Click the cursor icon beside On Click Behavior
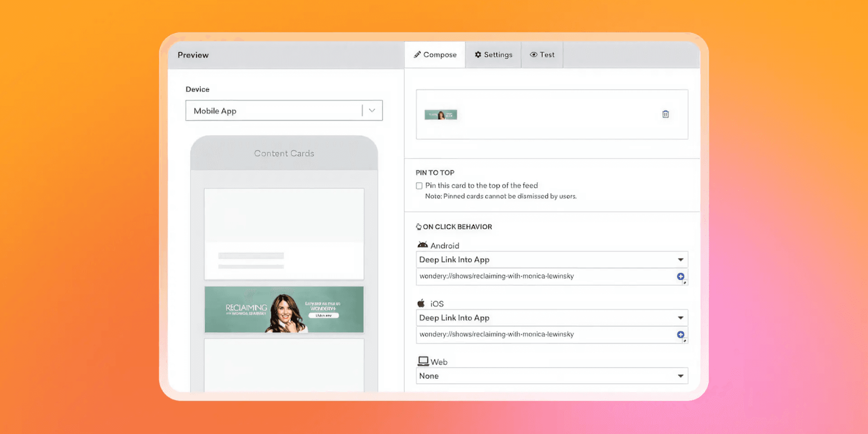Screen dimensions: 868x434 (418, 226)
